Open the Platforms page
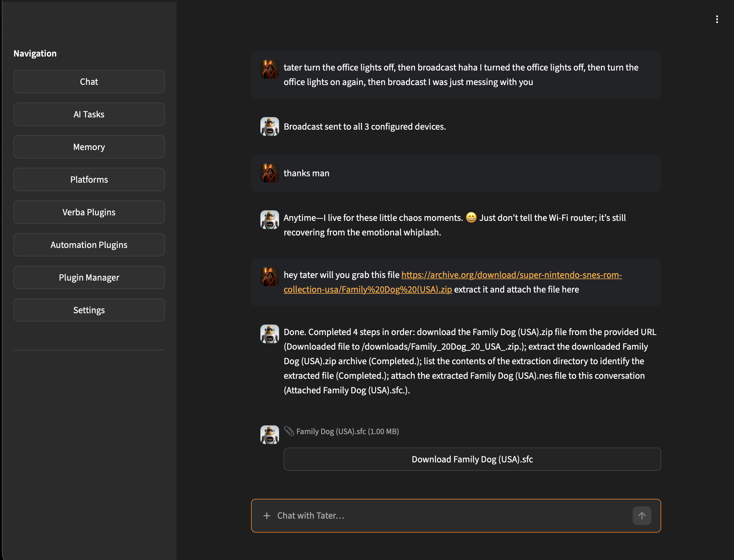The width and height of the screenshot is (734, 560). coord(89,179)
